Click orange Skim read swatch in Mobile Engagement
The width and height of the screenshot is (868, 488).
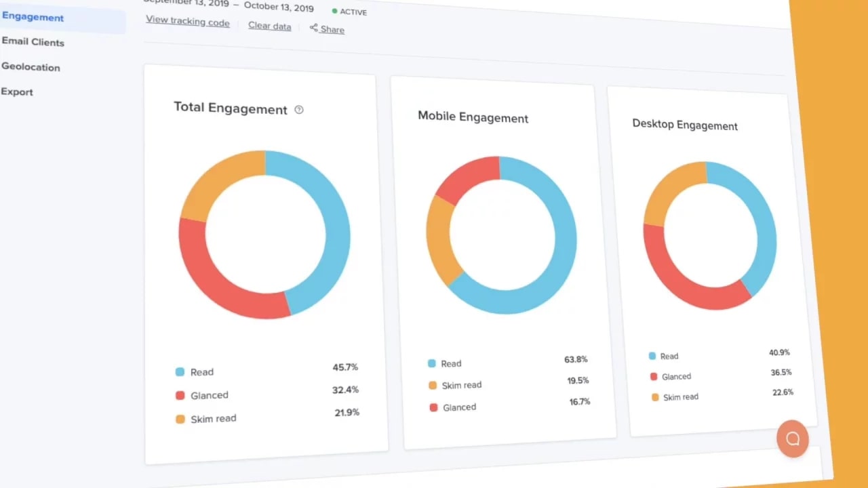tap(432, 385)
